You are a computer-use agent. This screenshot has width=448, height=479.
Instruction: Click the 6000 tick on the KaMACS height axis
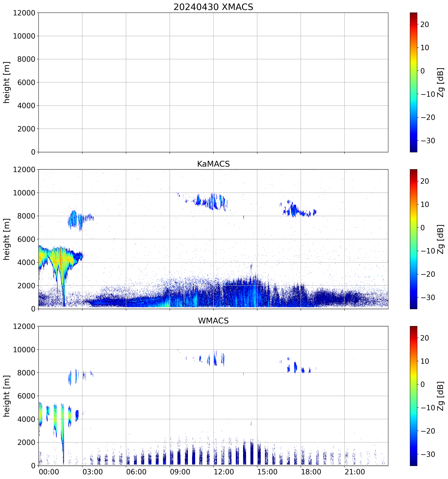click(26, 239)
